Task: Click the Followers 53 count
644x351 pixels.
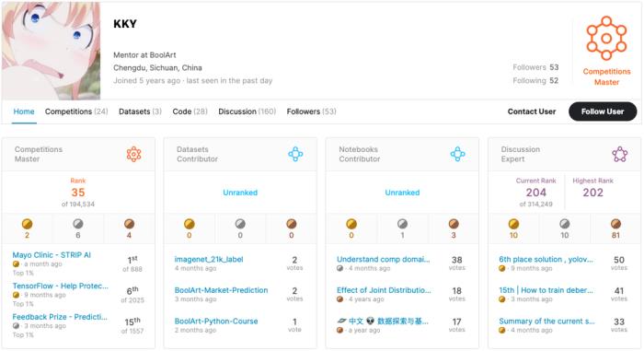Action: [x=535, y=67]
